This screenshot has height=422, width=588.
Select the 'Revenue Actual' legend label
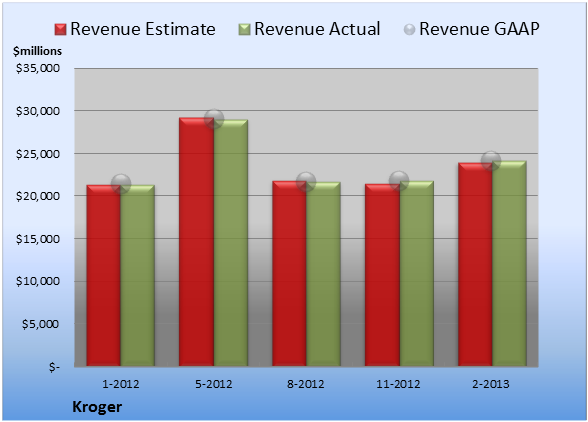click(x=317, y=29)
